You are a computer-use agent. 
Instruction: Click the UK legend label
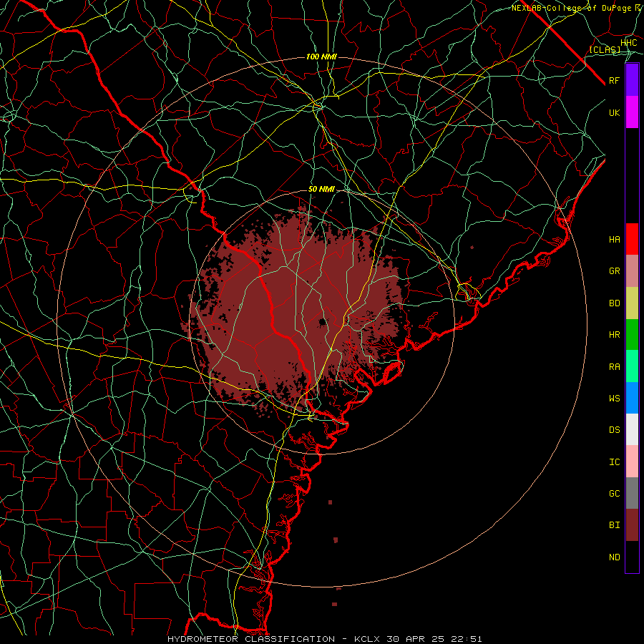(x=614, y=112)
